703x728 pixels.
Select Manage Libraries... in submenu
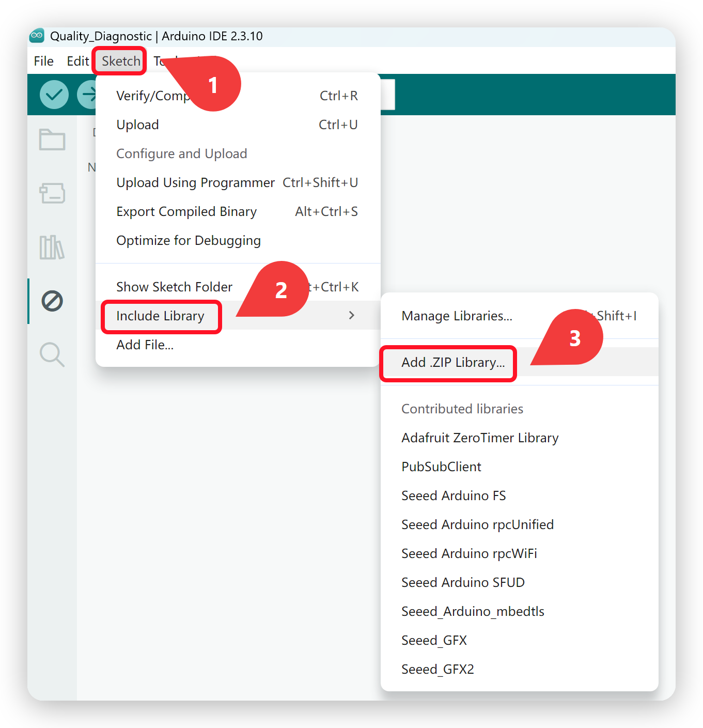(x=520, y=316)
